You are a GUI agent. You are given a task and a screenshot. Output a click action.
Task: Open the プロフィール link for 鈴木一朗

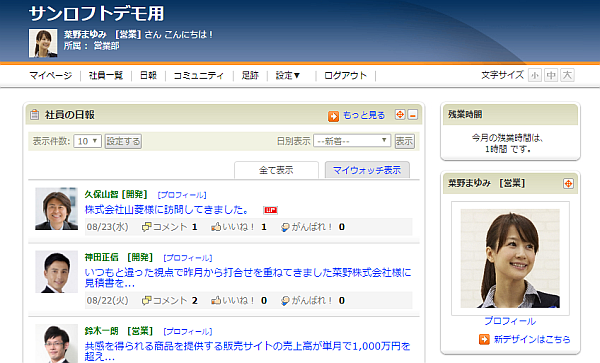click(188, 331)
